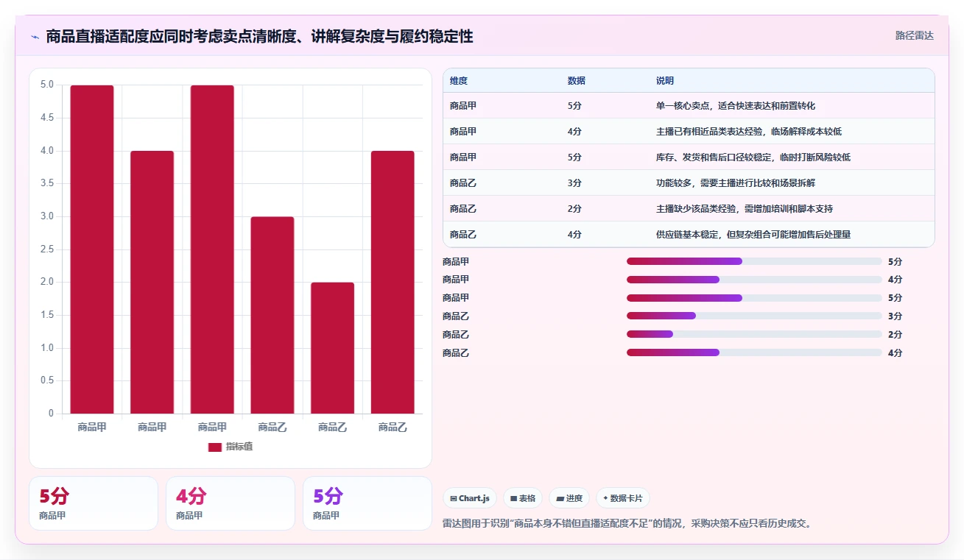Screen dimensions: 964x560
Task: Click the 5.0 label on the y-axis
Action: pyautogui.click(x=47, y=85)
